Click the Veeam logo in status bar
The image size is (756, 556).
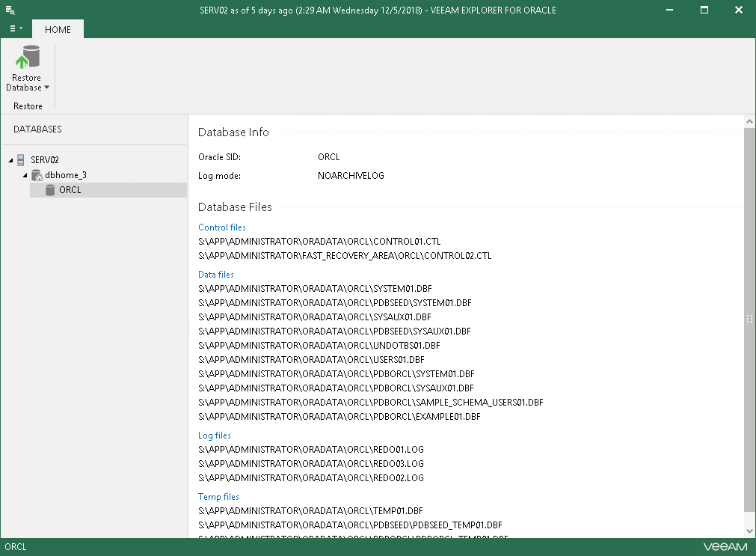pos(723,547)
